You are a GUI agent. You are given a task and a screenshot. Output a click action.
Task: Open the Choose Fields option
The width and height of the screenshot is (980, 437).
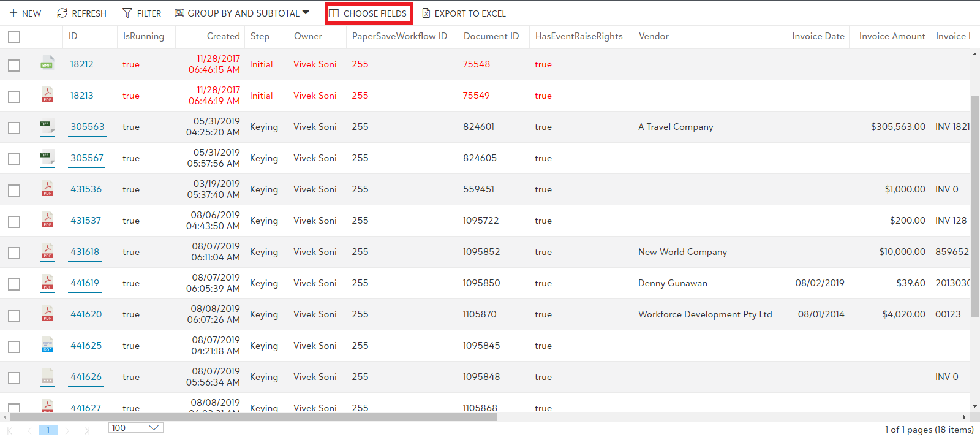tap(369, 13)
